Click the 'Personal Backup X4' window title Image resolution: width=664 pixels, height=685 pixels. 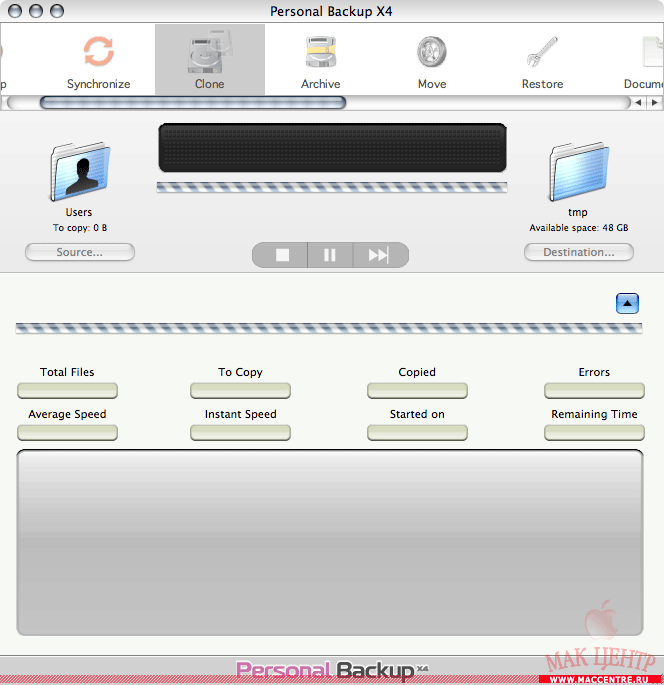pyautogui.click(x=331, y=11)
